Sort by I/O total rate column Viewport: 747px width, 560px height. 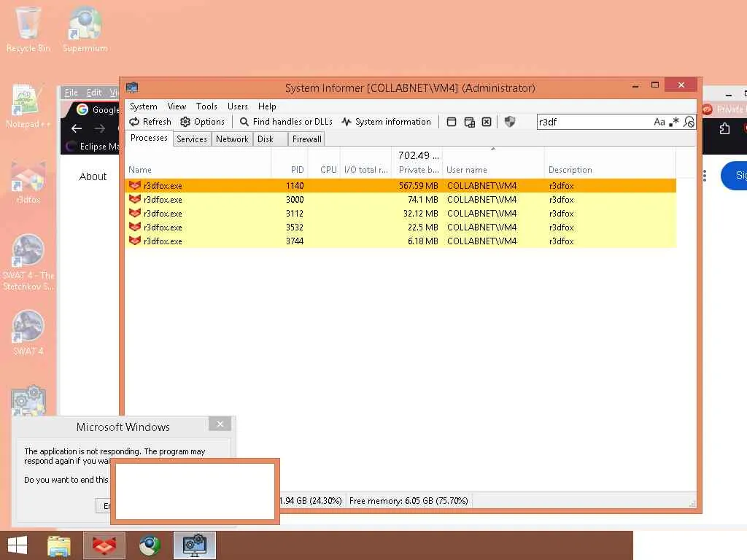coord(366,169)
